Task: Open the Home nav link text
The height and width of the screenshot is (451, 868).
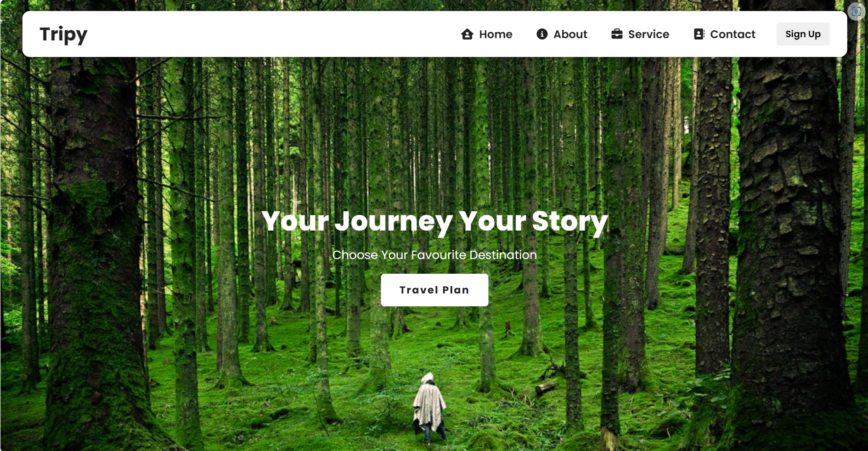Action: [x=496, y=34]
